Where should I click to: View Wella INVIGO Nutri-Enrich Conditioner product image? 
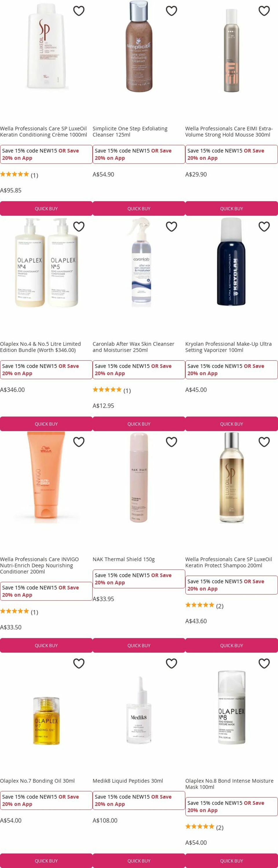[46, 477]
